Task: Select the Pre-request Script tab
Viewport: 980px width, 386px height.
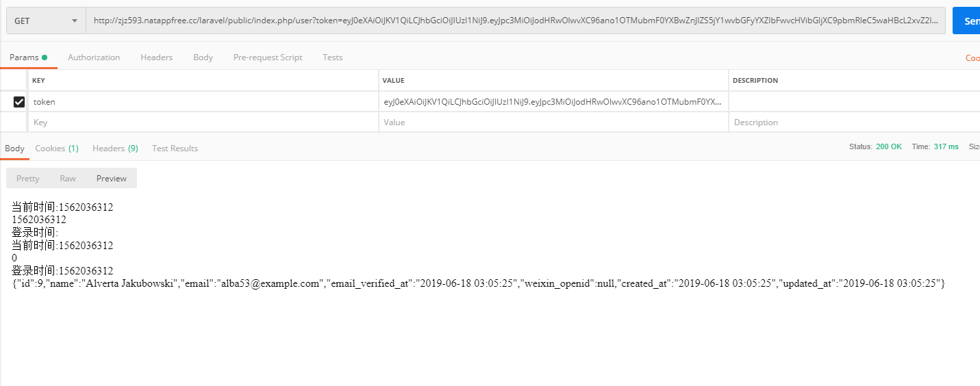Action: [268, 57]
